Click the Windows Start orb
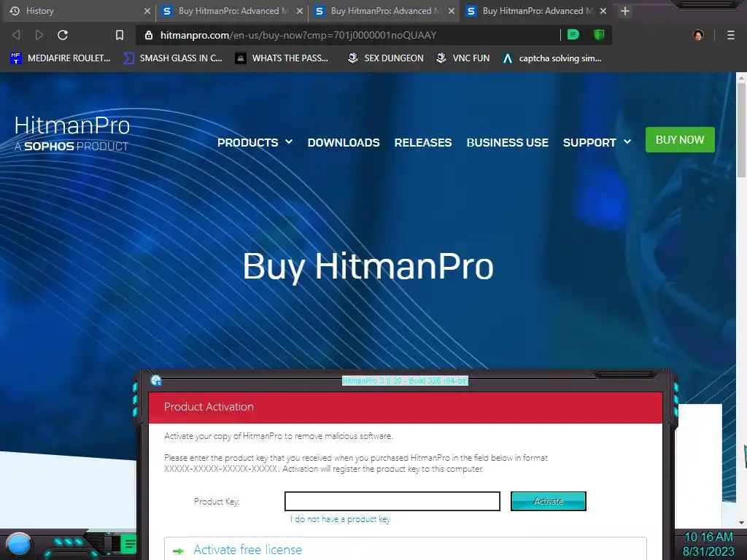The width and height of the screenshot is (747, 560). (19, 545)
